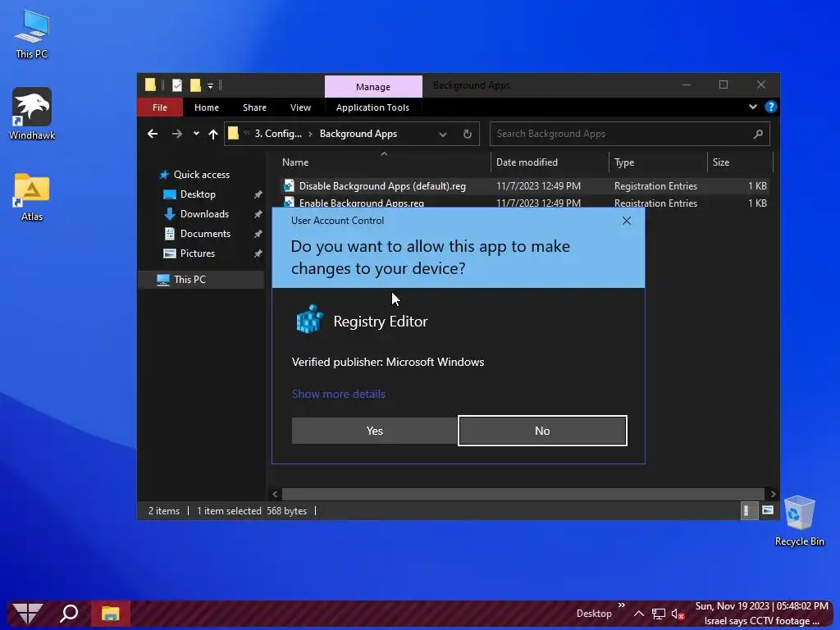840x630 pixels.
Task: Click the search magnifier icon in Explorer
Action: point(757,134)
